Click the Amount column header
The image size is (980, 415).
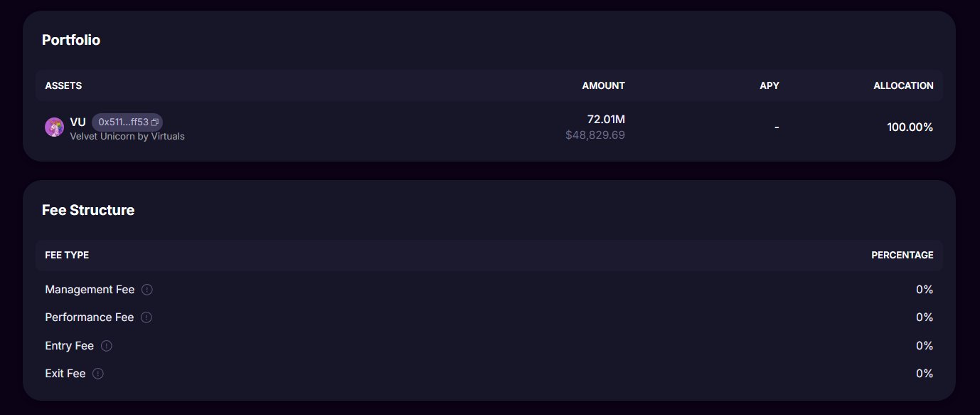point(603,85)
